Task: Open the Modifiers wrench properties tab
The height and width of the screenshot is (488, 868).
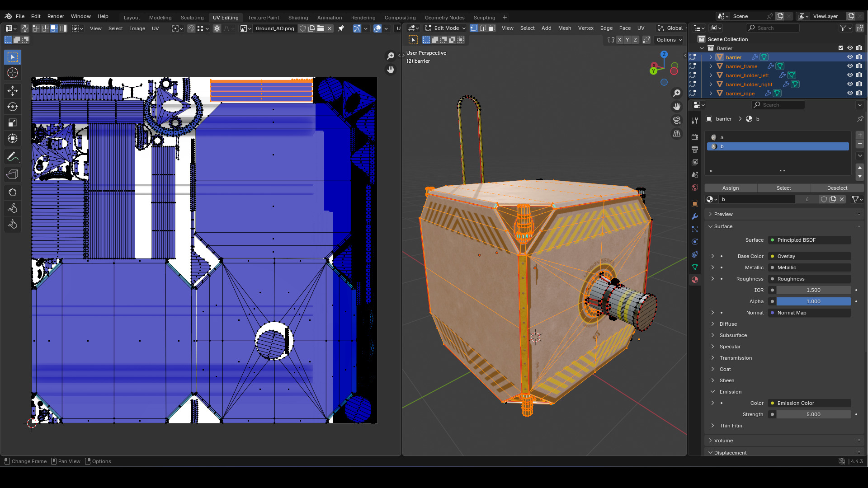Action: (695, 216)
